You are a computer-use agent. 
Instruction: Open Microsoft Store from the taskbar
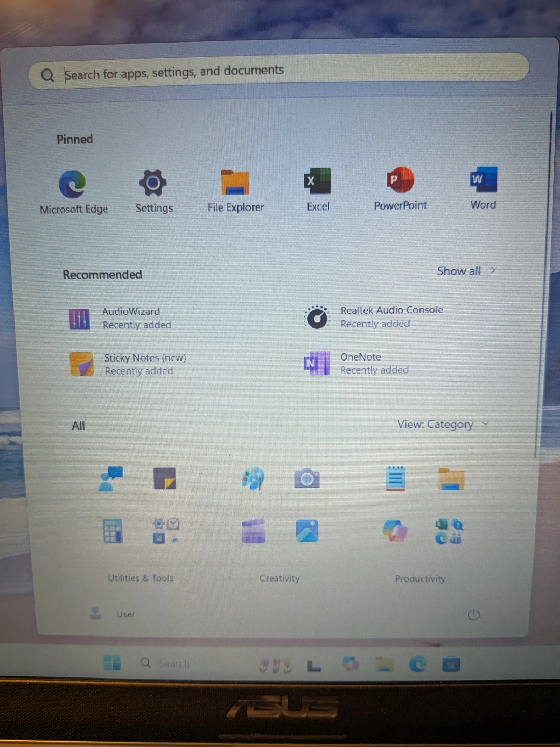point(451,665)
